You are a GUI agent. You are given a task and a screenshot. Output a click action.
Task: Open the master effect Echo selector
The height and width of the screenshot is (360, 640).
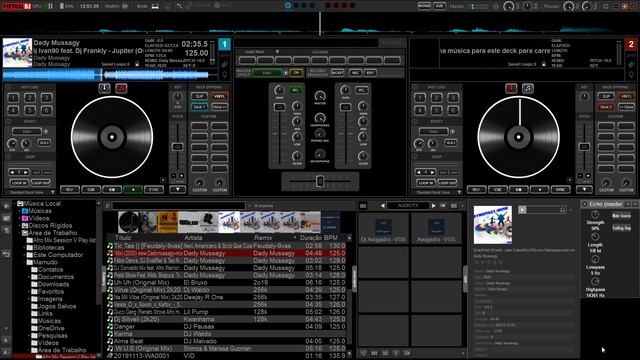[267, 73]
